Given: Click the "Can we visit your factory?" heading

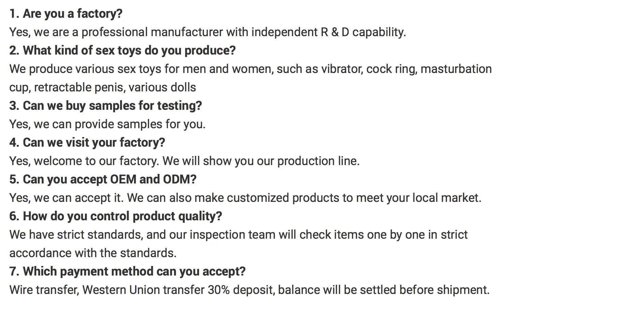Looking at the screenshot, I should point(87,143).
